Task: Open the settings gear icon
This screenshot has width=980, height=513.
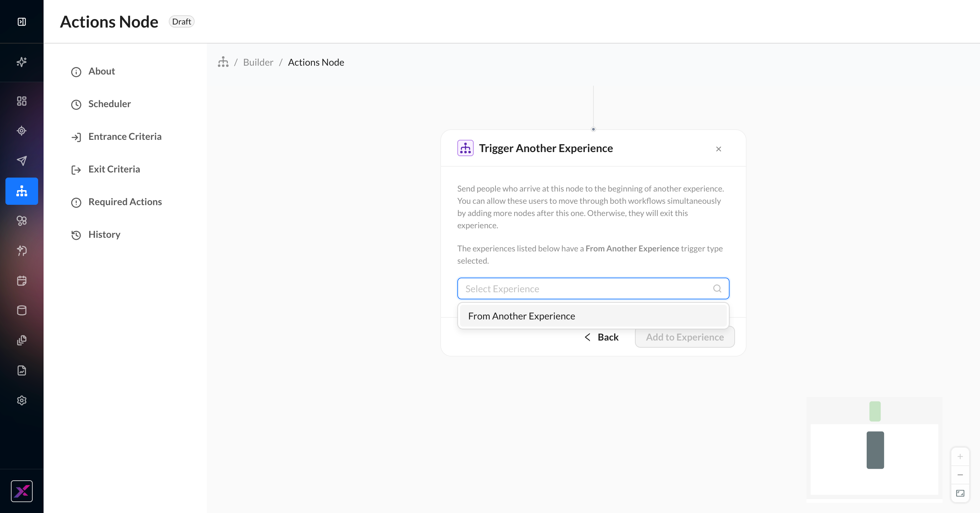Action: tap(22, 400)
